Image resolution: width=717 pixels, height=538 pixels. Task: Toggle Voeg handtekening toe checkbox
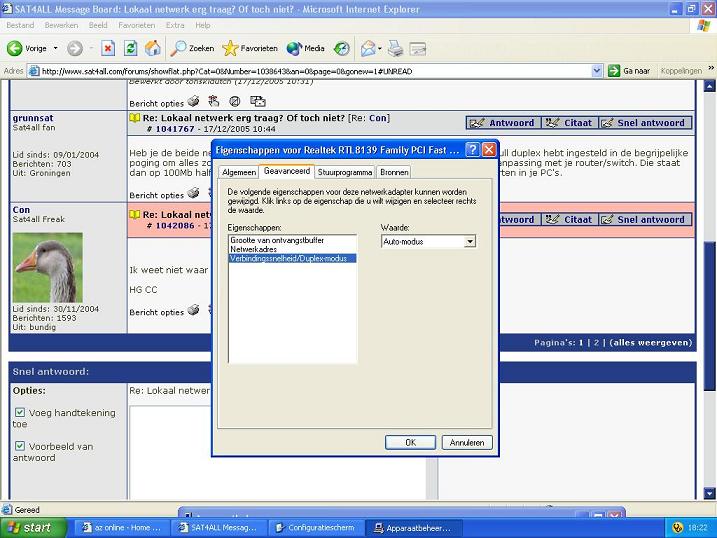(x=20, y=412)
